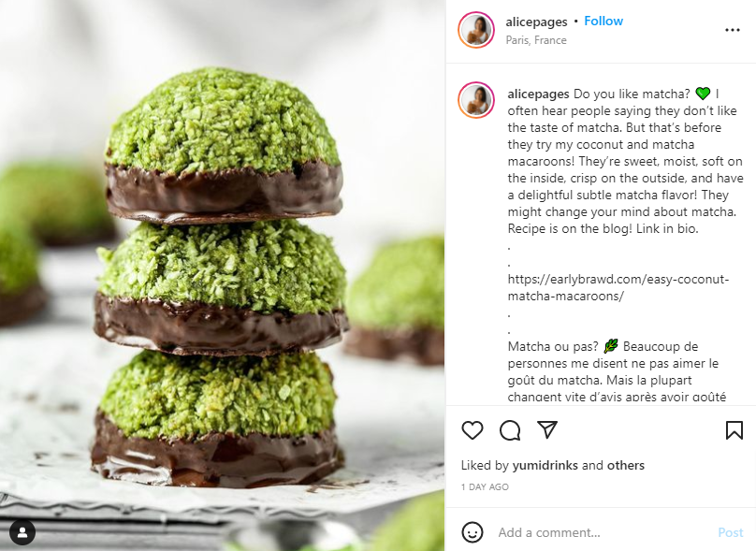Open alicepages username in the caption
Viewport: 756px width, 551px height.
point(538,94)
